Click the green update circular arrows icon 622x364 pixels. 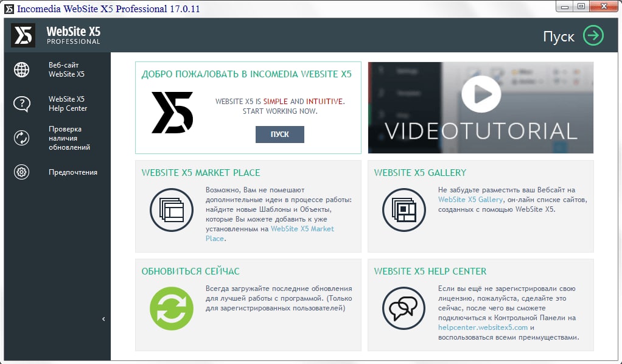(x=172, y=309)
